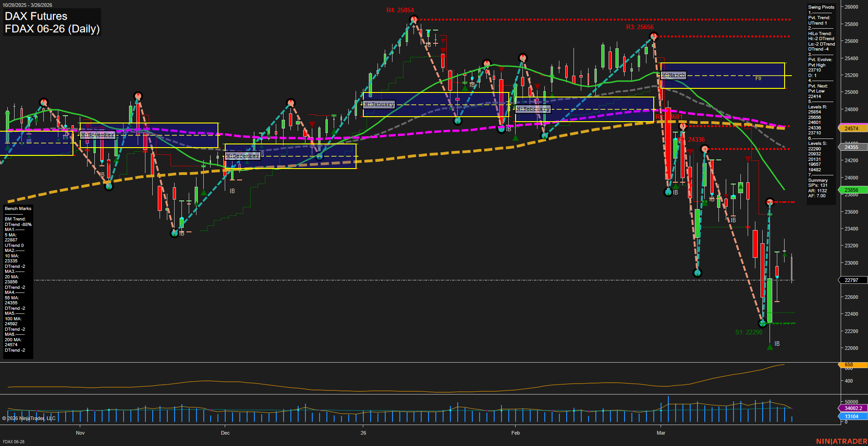
Task: Click the 100 MA: label in Bench Marks
Action: (13, 319)
